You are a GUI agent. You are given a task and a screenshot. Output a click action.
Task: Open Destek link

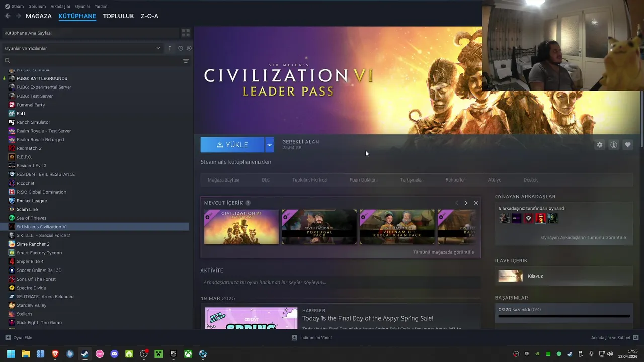(531, 179)
